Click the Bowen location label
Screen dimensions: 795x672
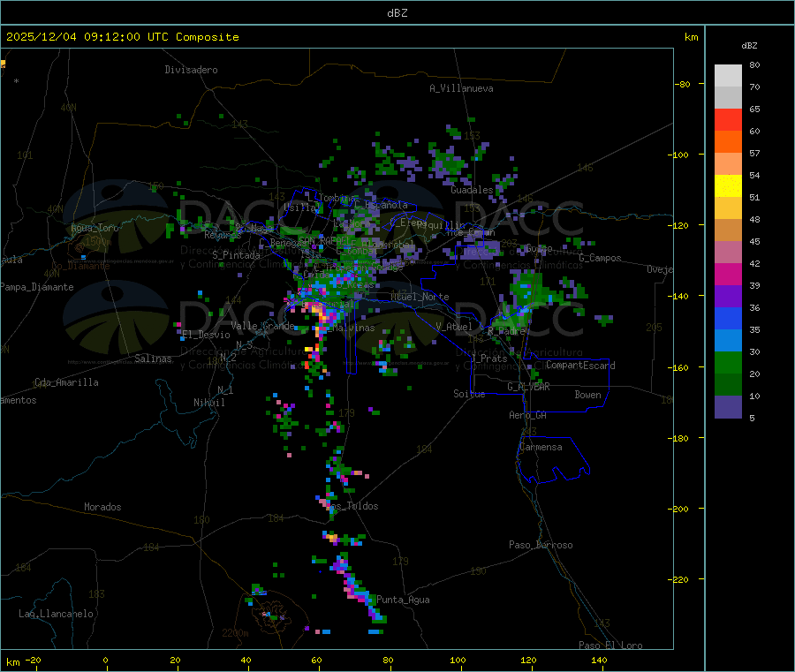tap(587, 396)
